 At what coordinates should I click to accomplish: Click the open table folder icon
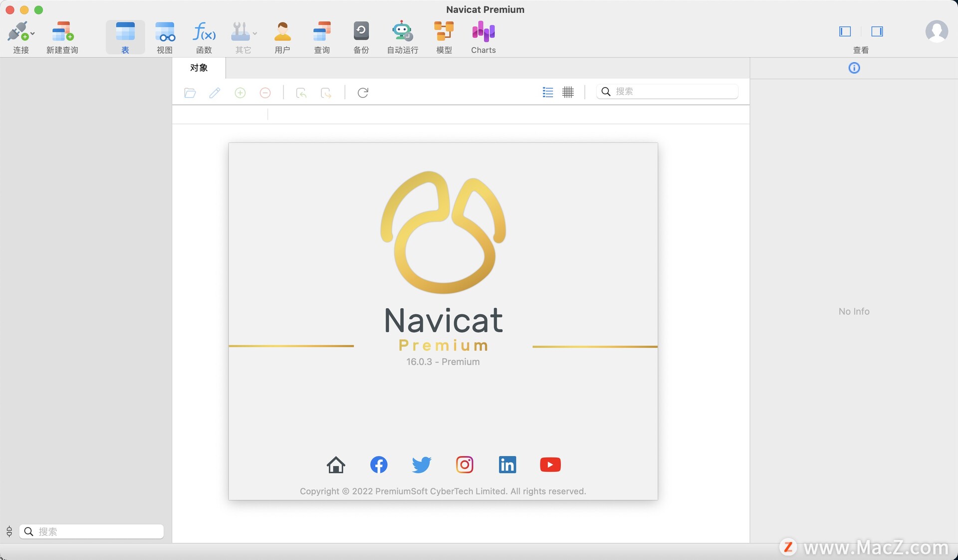click(190, 93)
